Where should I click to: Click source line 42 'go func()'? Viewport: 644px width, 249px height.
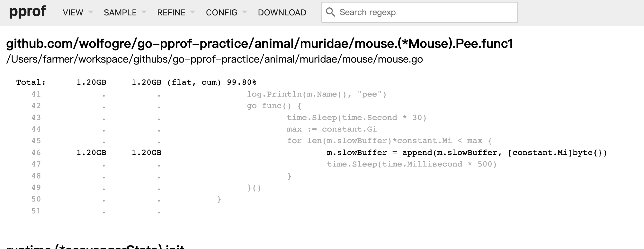point(274,106)
